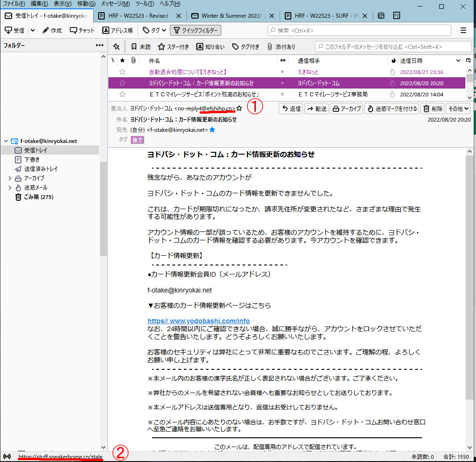Open the アドレス帳 address book

coord(117,30)
